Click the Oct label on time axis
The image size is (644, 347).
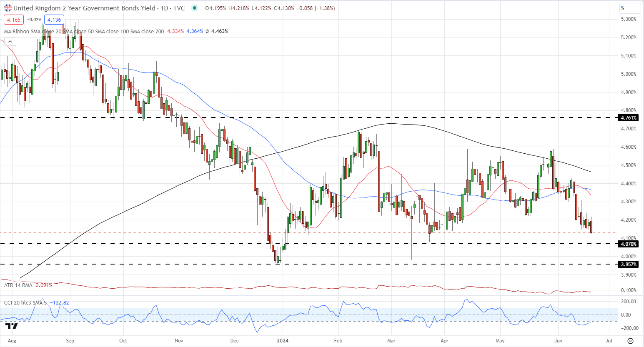pyautogui.click(x=123, y=341)
